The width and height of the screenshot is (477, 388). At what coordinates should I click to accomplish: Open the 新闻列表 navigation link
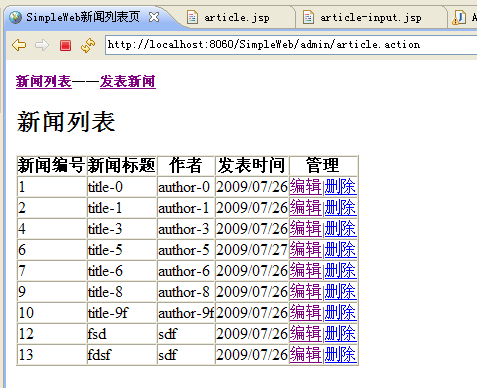[x=44, y=82]
